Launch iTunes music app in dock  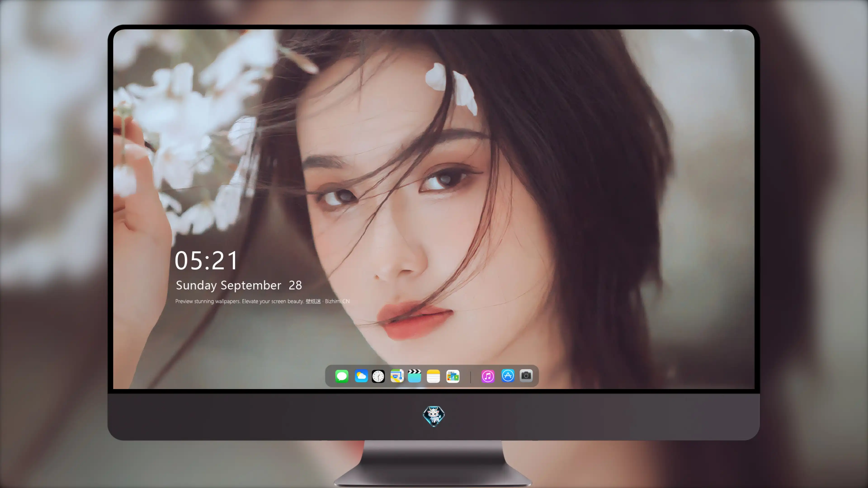[488, 376]
